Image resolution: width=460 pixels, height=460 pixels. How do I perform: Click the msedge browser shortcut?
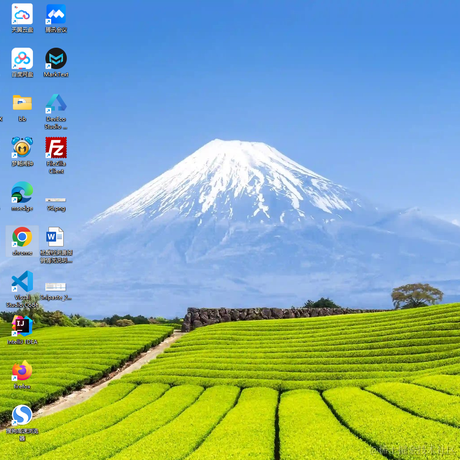22,196
